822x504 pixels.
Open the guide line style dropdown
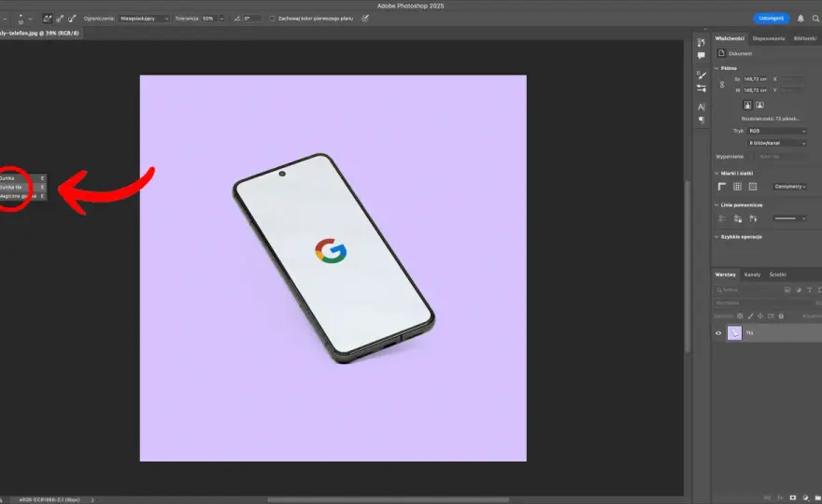pyautogui.click(x=790, y=218)
